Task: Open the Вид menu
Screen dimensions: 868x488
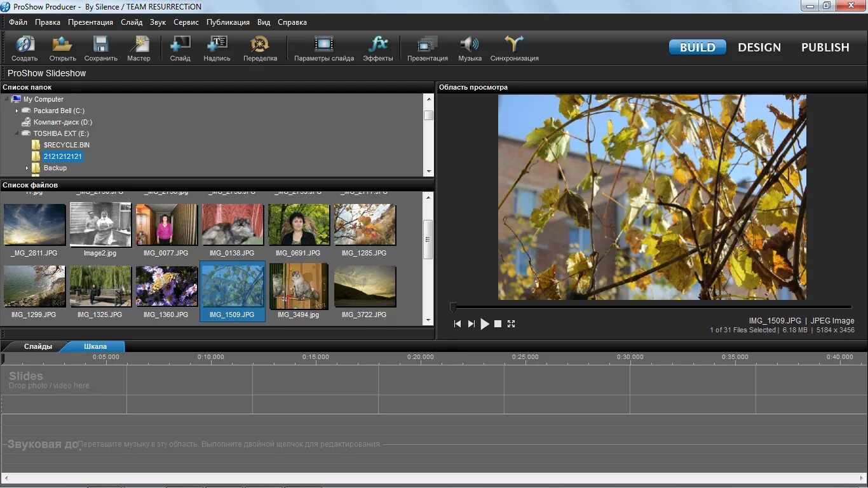Action: pos(264,22)
